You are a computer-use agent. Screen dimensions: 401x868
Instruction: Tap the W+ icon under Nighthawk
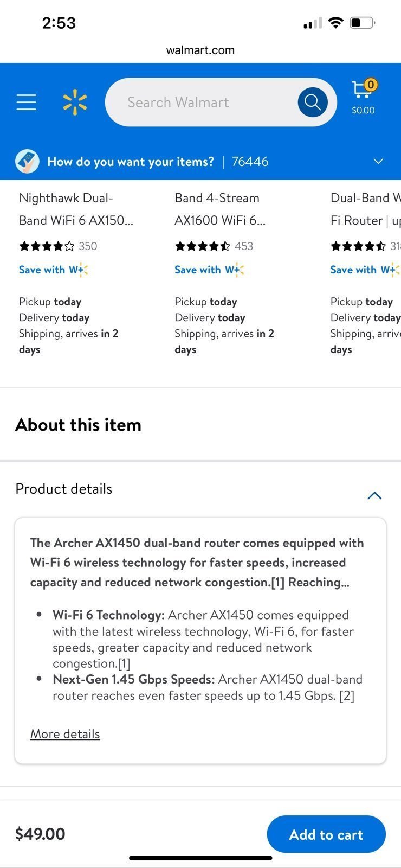(78, 270)
